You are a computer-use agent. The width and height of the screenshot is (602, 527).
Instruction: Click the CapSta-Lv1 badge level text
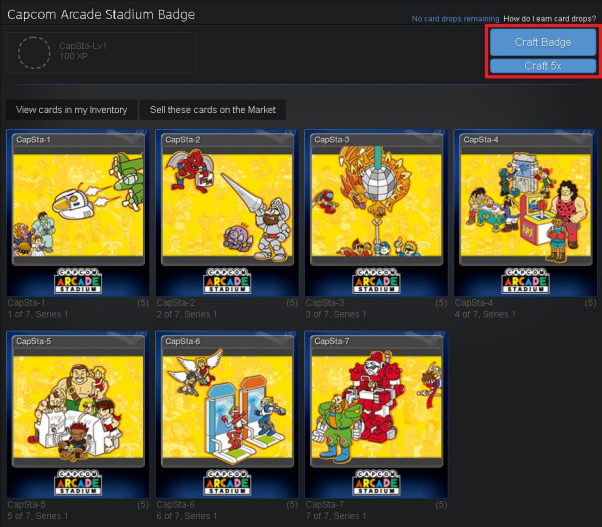83,46
